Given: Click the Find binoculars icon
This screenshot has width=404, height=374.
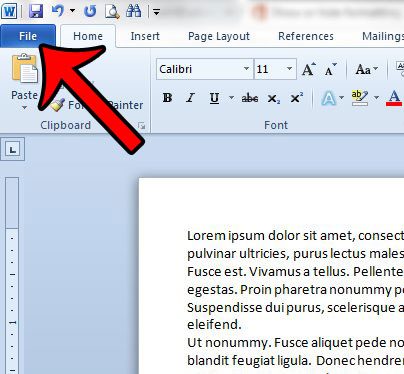Looking at the screenshot, I should [134, 11].
